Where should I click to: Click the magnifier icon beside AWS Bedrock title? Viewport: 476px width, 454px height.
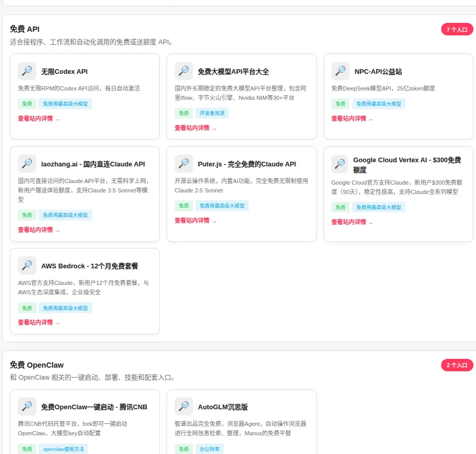click(27, 266)
